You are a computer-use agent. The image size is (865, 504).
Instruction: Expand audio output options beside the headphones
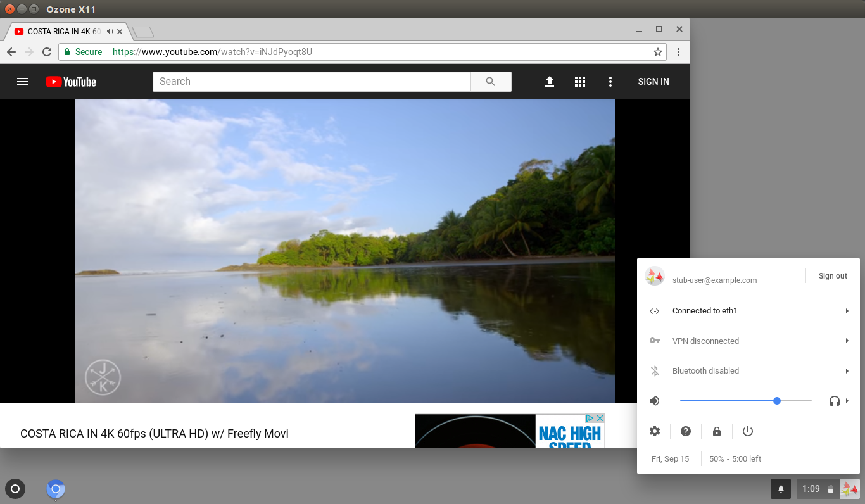pos(847,401)
